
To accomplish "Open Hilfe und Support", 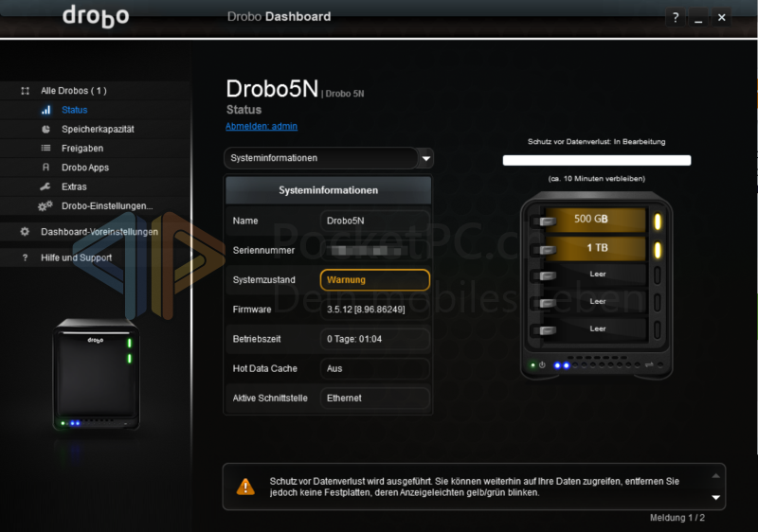I will pyautogui.click(x=76, y=257).
